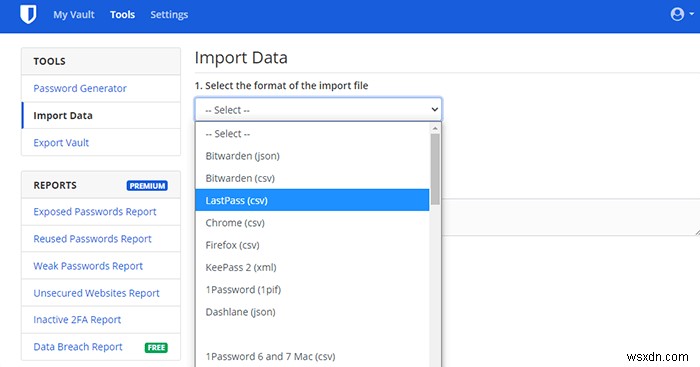Choose Chrome (csv) format

[x=312, y=222]
